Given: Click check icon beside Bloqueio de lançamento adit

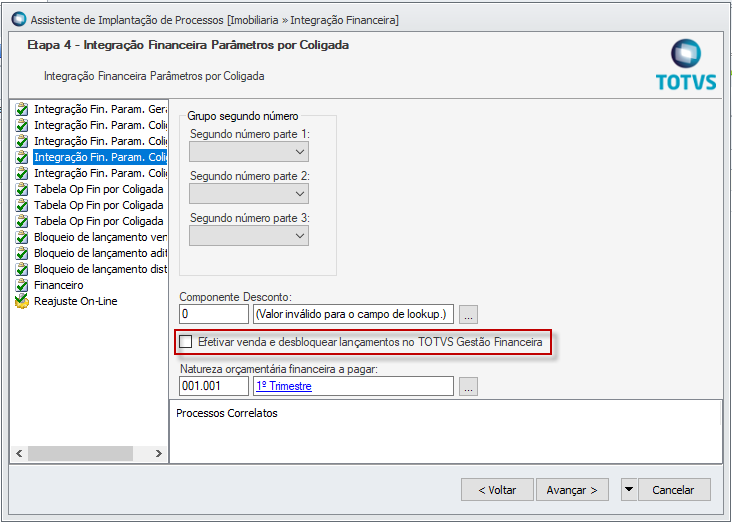Looking at the screenshot, I should click(22, 253).
